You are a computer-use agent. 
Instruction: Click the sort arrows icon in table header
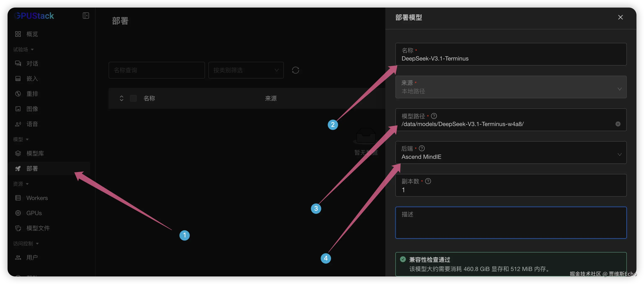[122, 98]
